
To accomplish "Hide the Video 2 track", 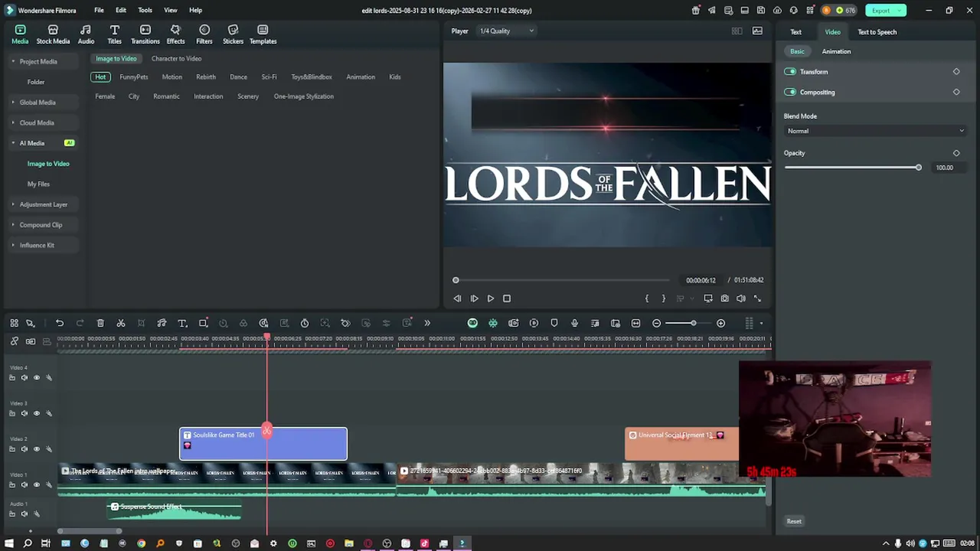I will (x=36, y=449).
